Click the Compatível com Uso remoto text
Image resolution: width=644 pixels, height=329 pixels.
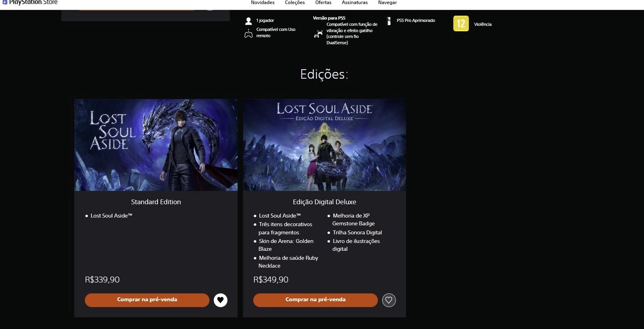[276, 32]
